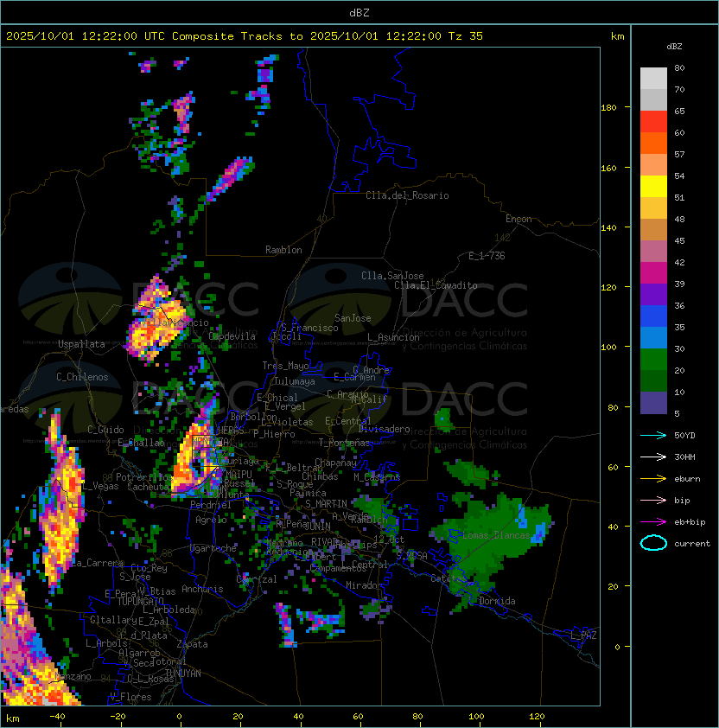Click the S_MARTIN map label

(x=326, y=504)
